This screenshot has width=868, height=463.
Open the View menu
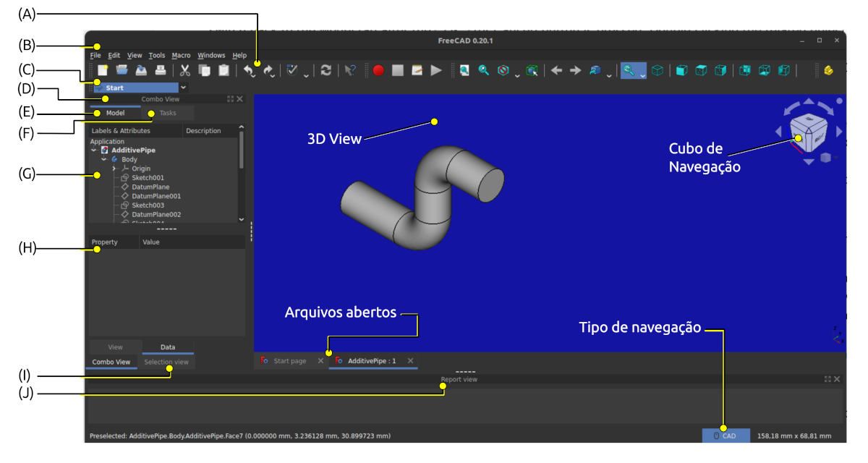135,55
